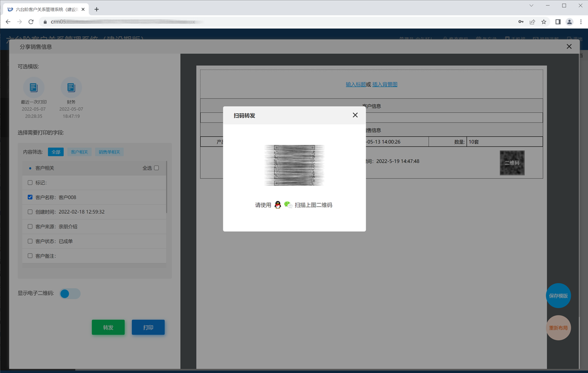Click the blurred QR code image
The image size is (588, 373).
pyautogui.click(x=294, y=165)
